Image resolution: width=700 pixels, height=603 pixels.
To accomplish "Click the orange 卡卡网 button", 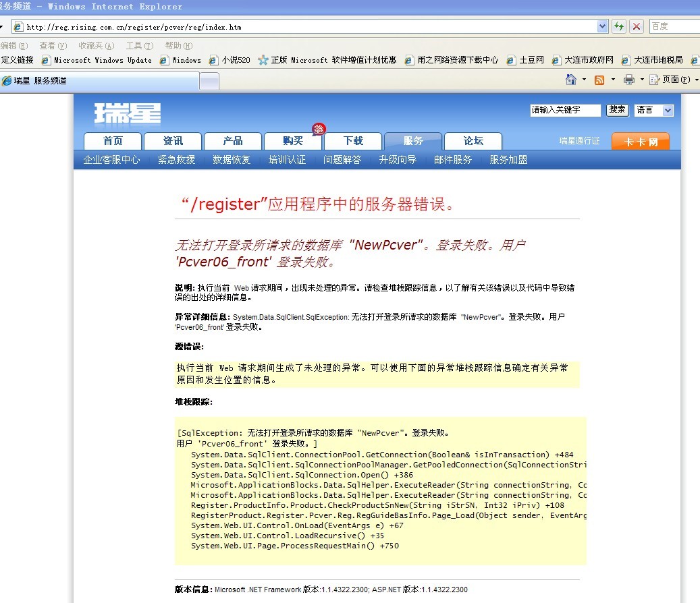I will pos(641,142).
